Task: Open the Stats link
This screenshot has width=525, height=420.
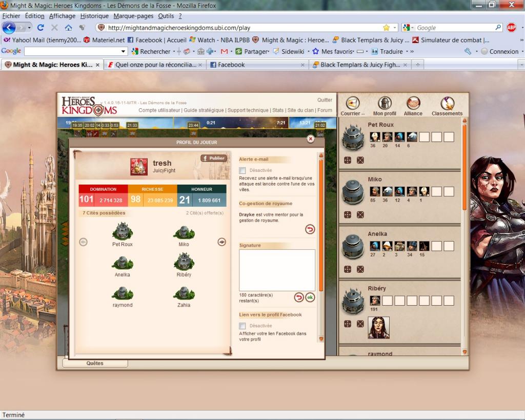Action: (x=278, y=110)
